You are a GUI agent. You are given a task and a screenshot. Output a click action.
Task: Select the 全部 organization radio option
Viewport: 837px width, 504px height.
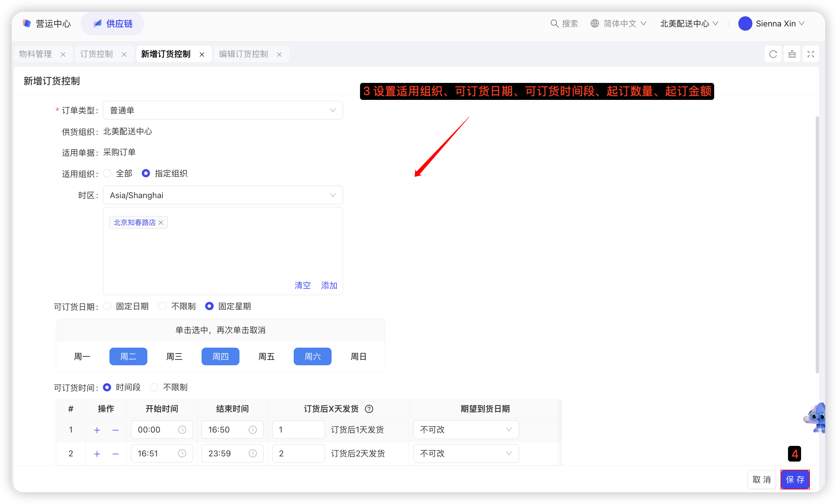point(107,173)
